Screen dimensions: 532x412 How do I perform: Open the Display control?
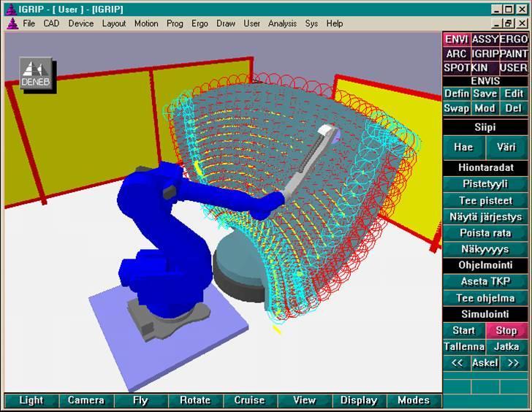pyautogui.click(x=359, y=400)
